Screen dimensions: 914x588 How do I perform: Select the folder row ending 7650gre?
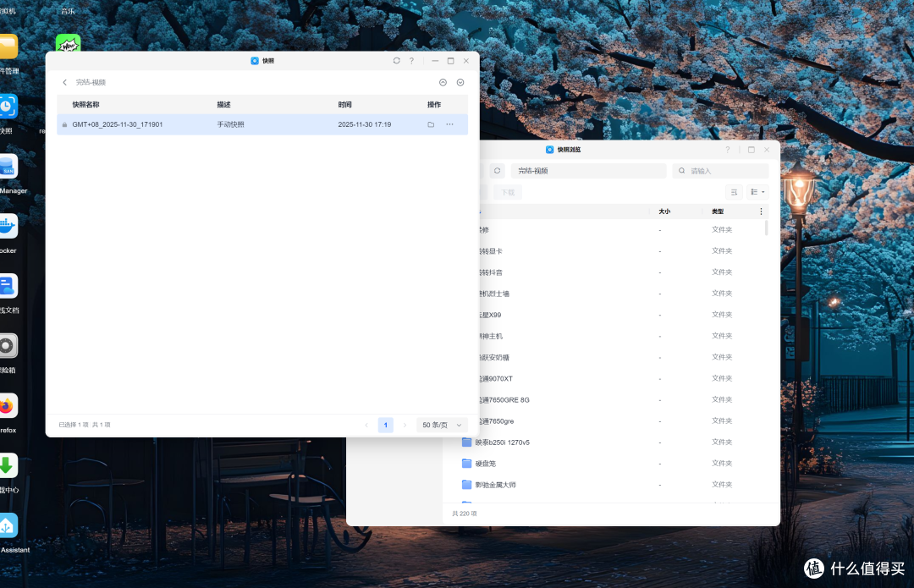coord(625,420)
